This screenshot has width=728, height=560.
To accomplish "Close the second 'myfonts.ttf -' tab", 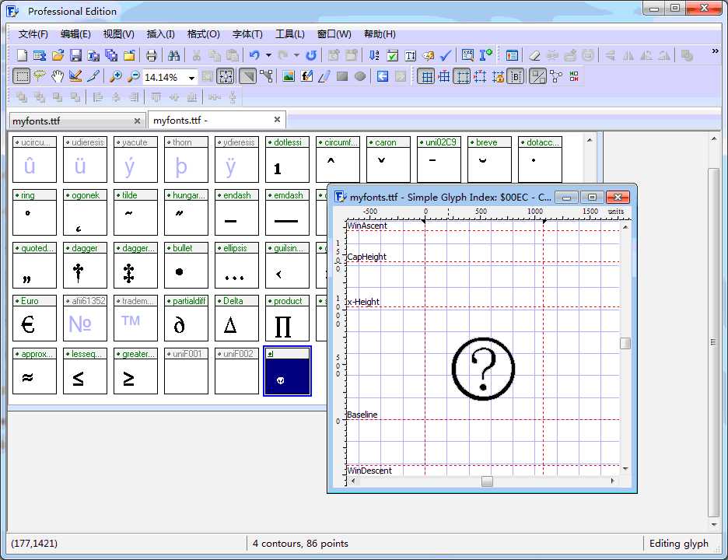I will click(x=277, y=120).
